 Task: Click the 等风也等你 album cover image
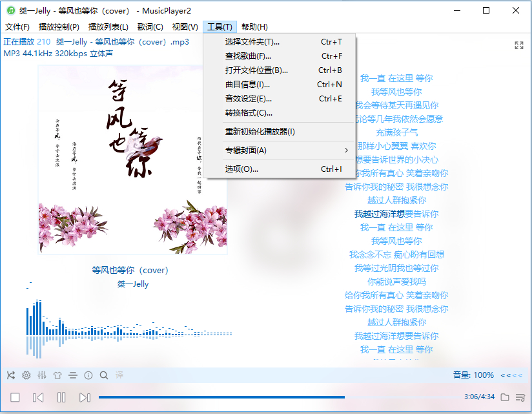tap(132, 160)
